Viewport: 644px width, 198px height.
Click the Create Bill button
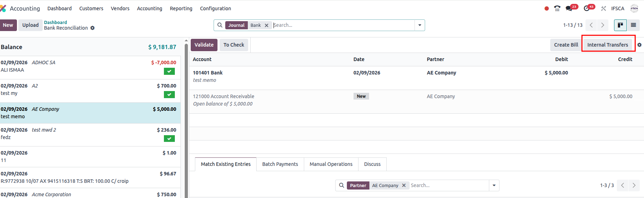[566, 45]
